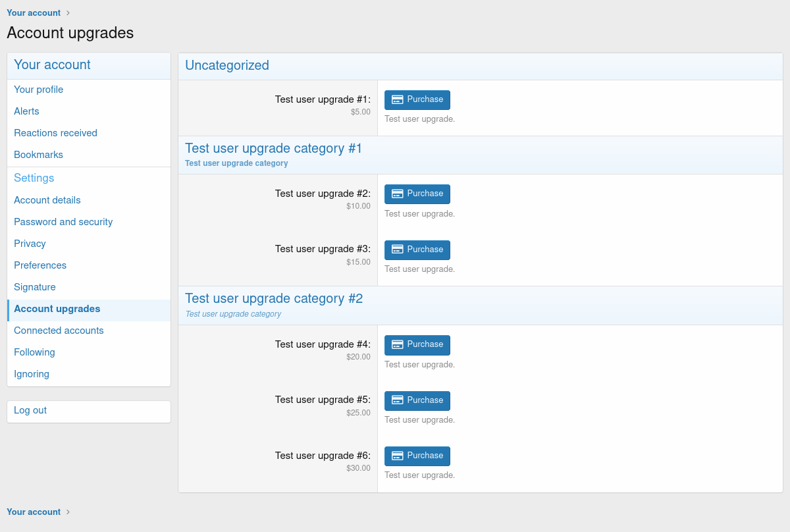This screenshot has height=532, width=790.
Task: Select Privacy in settings list
Action: coord(30,244)
